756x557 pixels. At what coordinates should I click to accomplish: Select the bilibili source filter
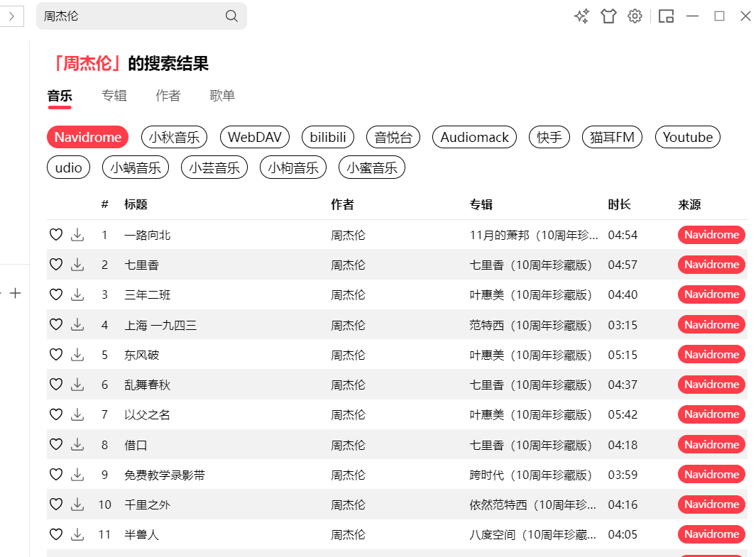tap(328, 137)
